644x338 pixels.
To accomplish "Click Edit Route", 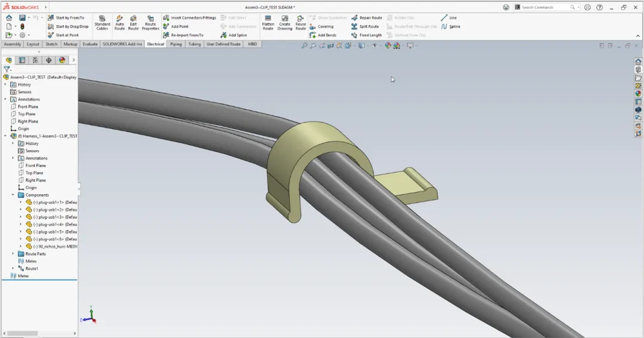I will 134,23.
